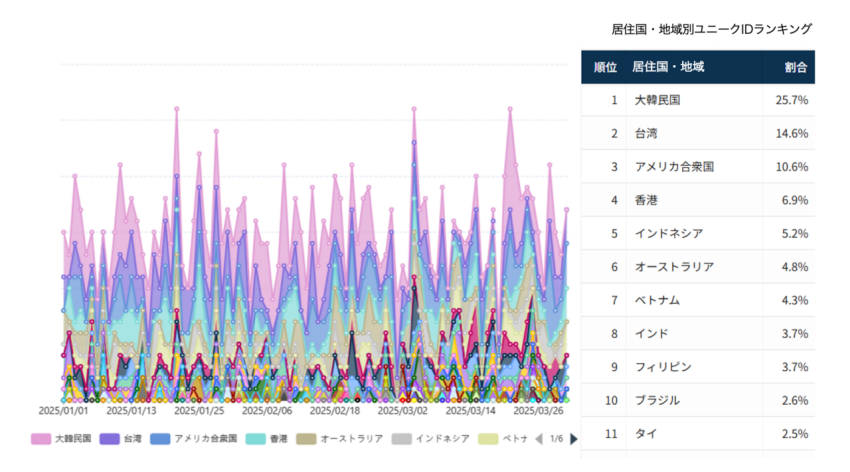Click the teal 香港 legend swatch
The image size is (850, 472).
tap(256, 439)
